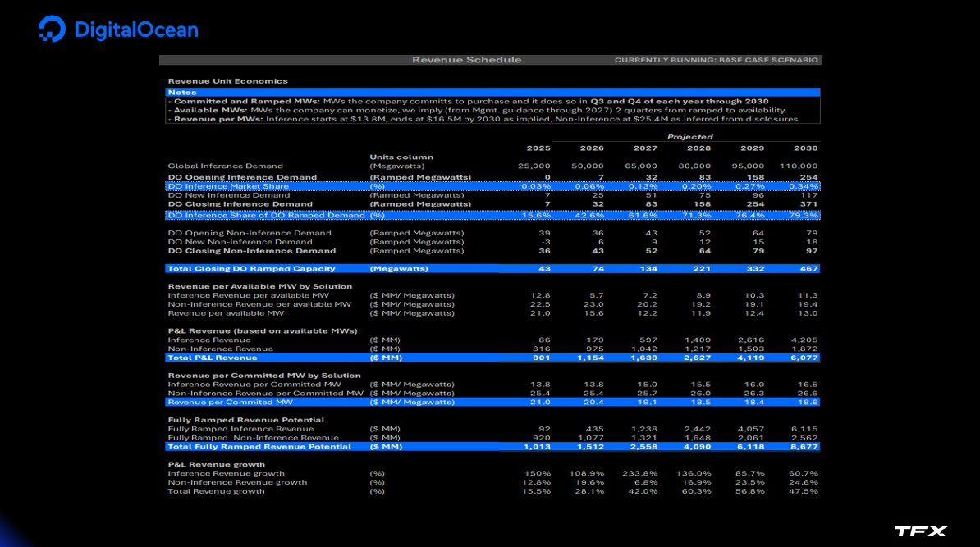980x547 pixels.
Task: Select 'Revenue per Committed MW by Solution' heading
Action: [x=264, y=376]
